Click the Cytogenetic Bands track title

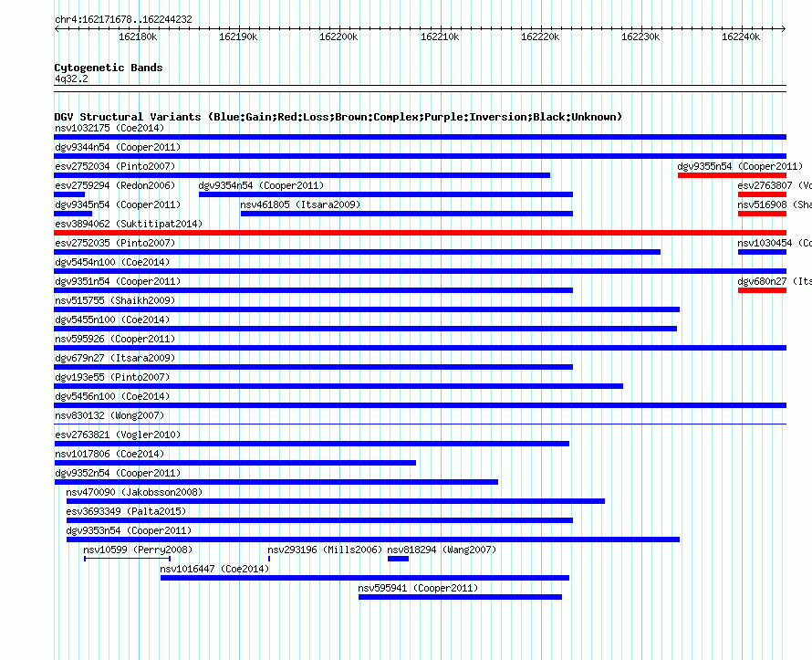point(109,68)
